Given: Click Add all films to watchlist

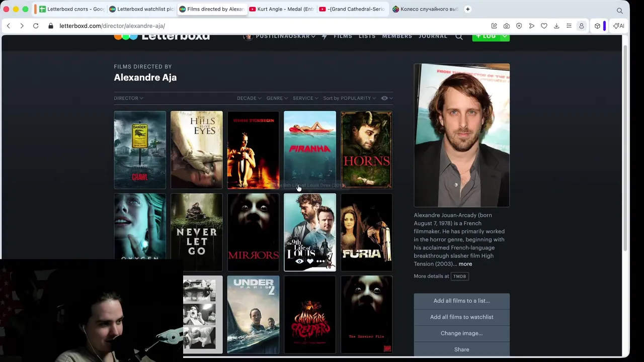Looking at the screenshot, I should point(461,317).
